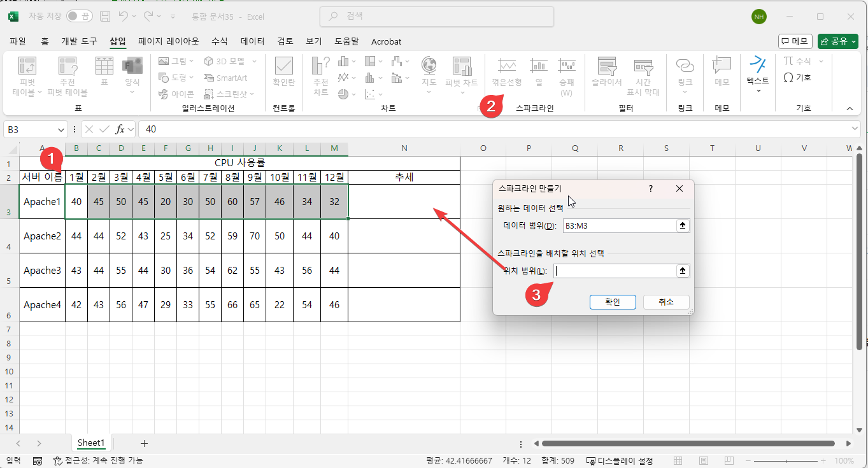
Task: Open the Home (홈) tab
Action: click(45, 41)
